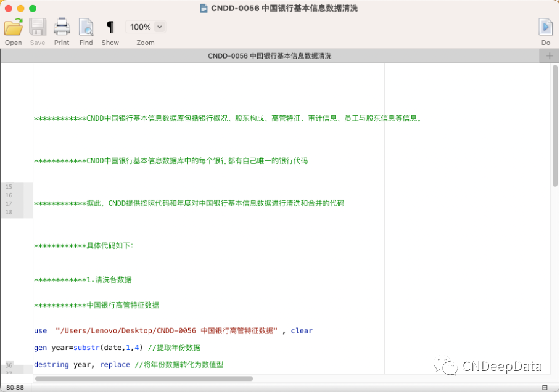The width and height of the screenshot is (560, 392).
Task: Select the CNDD-0056 中国银行基本信息数据清洗 tab
Action: [270, 56]
